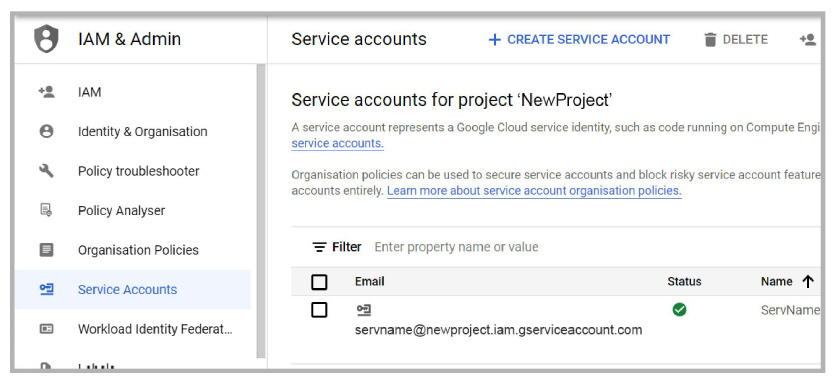Click the Policy troubleshooter wrench icon
835x386 pixels.
point(46,171)
